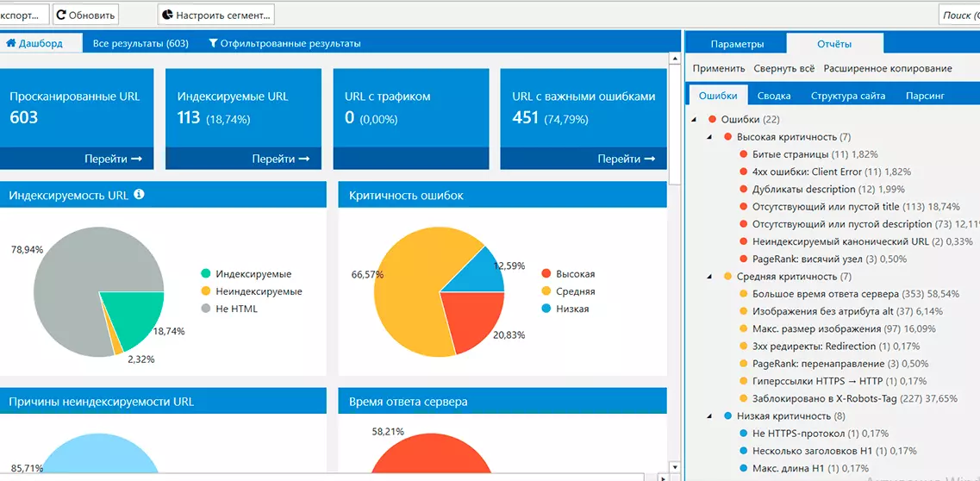Select Не HTTPS-протокол row
980x481 pixels.
814,434
